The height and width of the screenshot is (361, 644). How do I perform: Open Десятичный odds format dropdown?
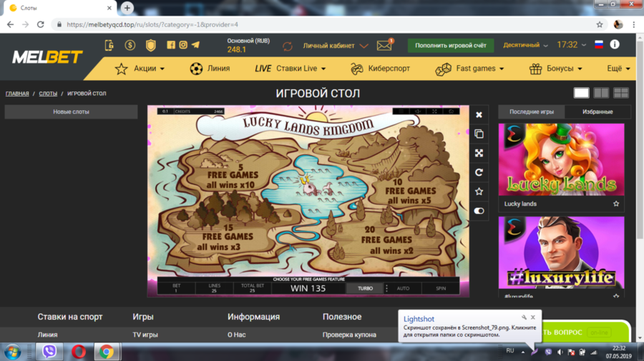pyautogui.click(x=525, y=45)
